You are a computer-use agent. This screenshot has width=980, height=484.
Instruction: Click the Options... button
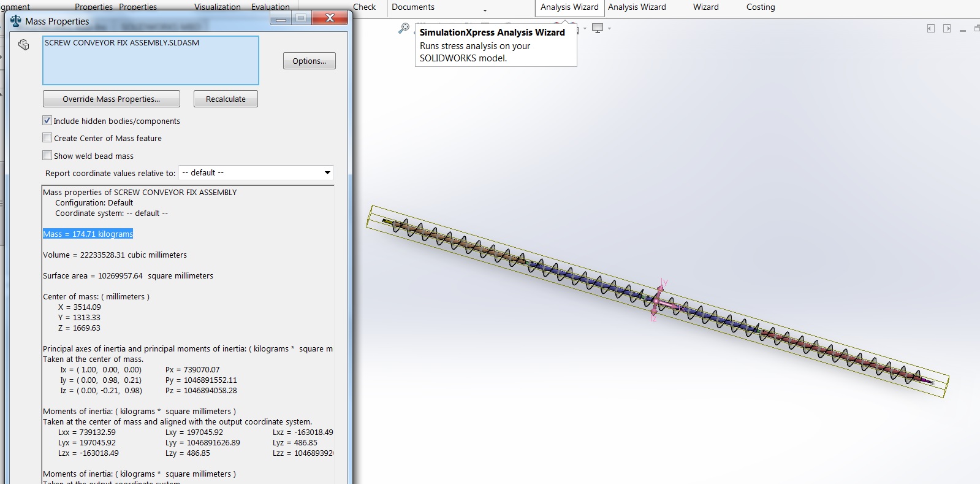tap(310, 61)
